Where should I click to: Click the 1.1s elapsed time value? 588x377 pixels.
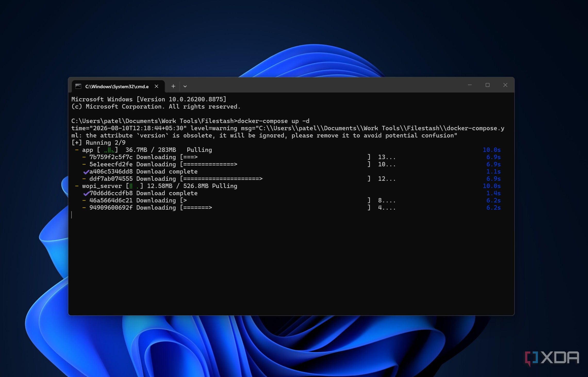pyautogui.click(x=493, y=171)
